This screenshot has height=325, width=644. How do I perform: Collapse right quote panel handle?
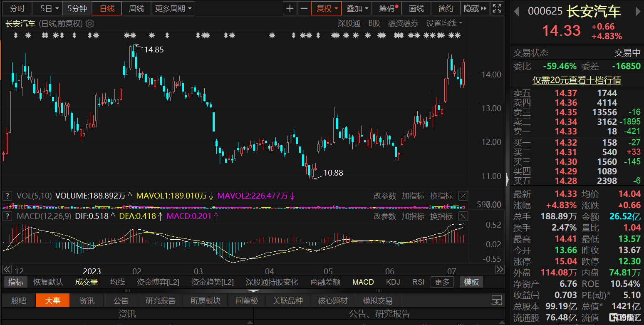click(507, 179)
